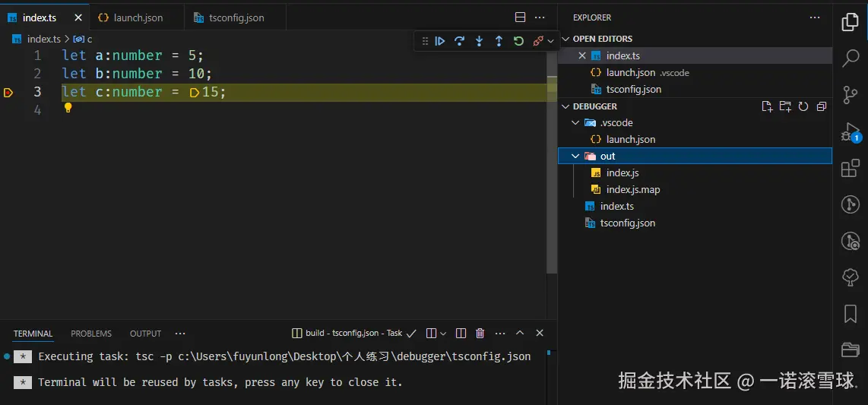Create a new folder in DEBUGGER
Viewport: 868px width, 405px height.
point(785,106)
